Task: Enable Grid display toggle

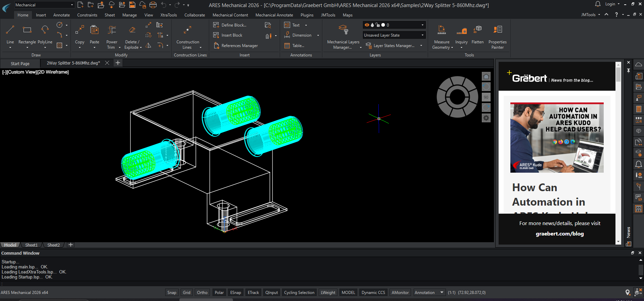Action: 187,293
